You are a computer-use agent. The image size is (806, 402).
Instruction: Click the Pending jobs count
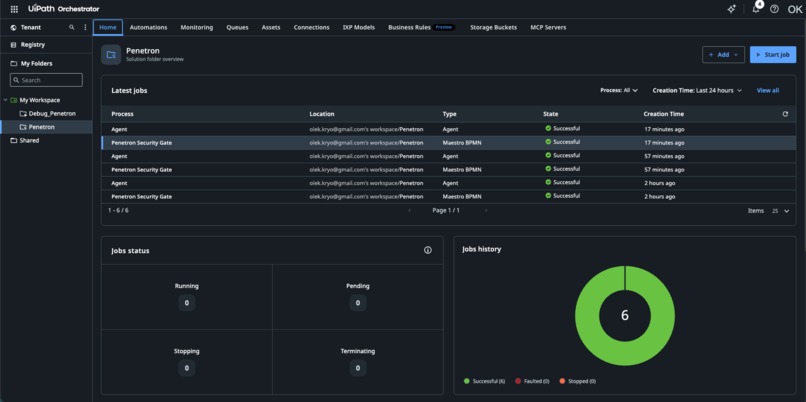pyautogui.click(x=358, y=303)
